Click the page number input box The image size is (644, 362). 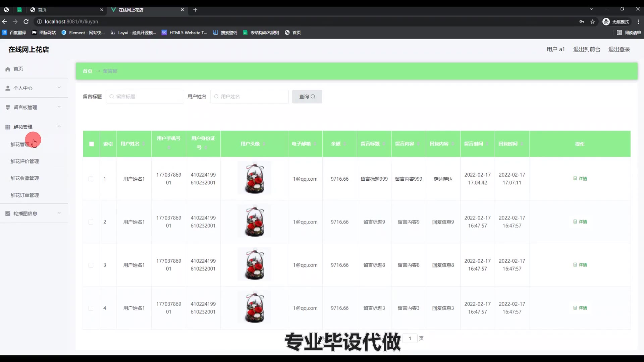(410, 338)
